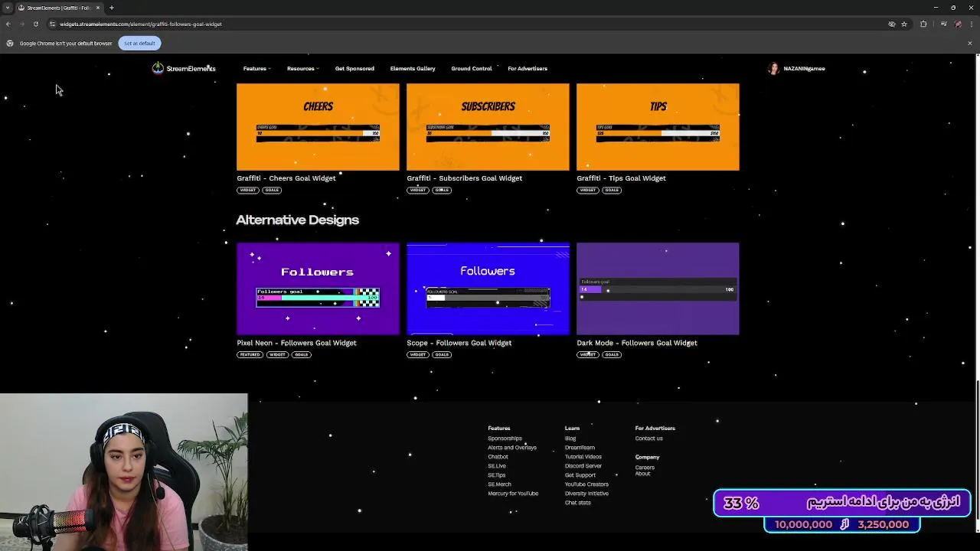The width and height of the screenshot is (980, 551).
Task: Go back with the browser back arrow
Action: [8, 24]
